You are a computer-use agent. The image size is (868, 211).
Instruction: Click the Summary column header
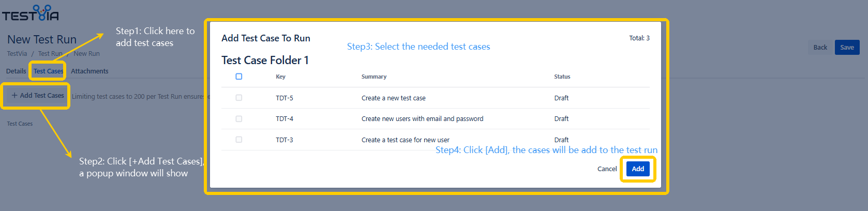(x=374, y=77)
